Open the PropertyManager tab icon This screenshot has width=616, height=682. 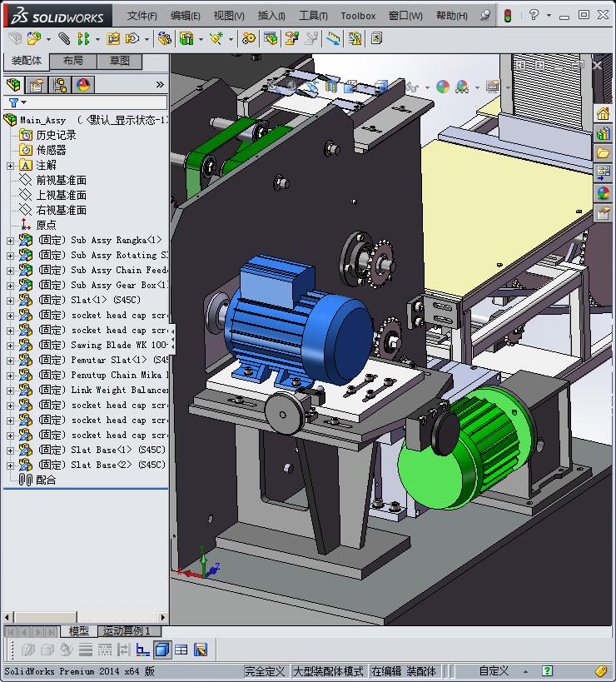pos(37,85)
